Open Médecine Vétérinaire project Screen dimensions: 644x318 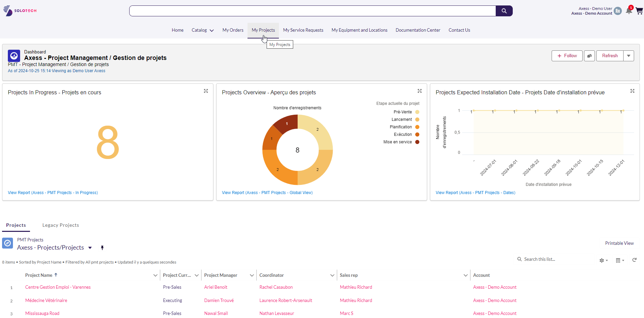pos(46,301)
